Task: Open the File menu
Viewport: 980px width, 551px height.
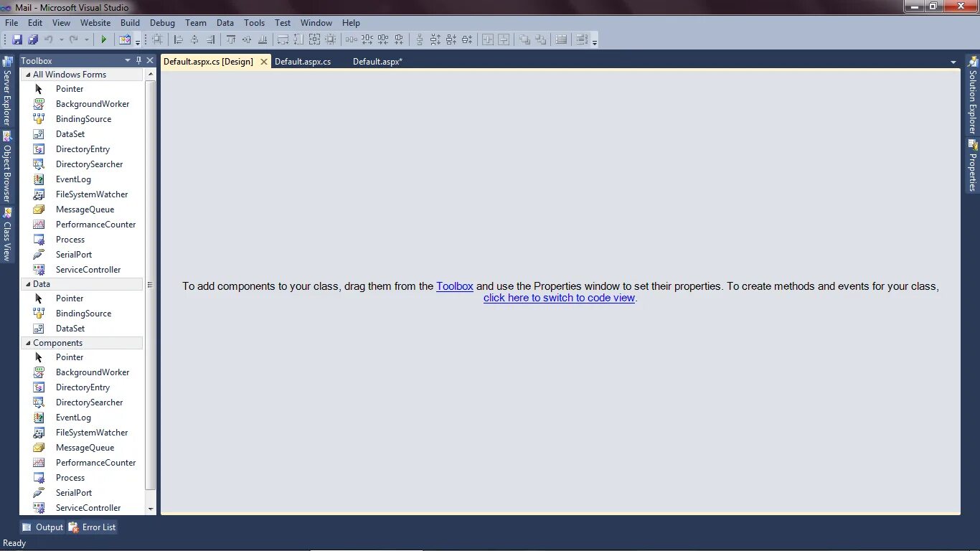Action: click(x=11, y=23)
